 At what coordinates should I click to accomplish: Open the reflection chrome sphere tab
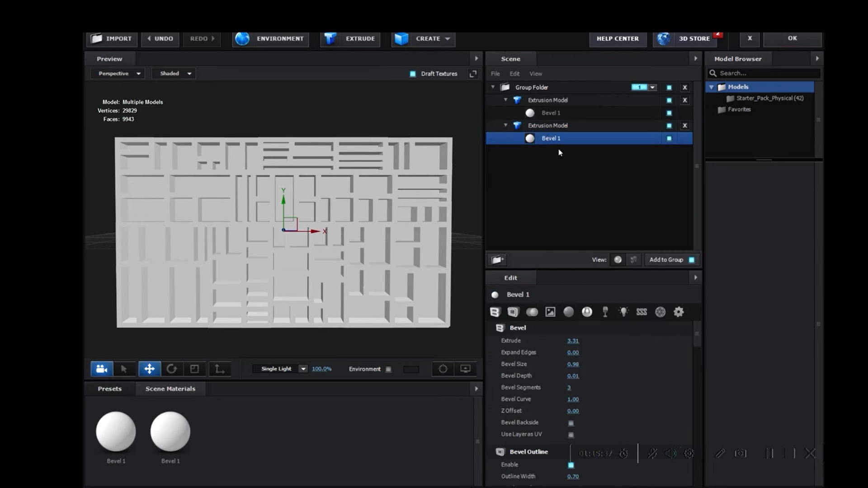587,312
